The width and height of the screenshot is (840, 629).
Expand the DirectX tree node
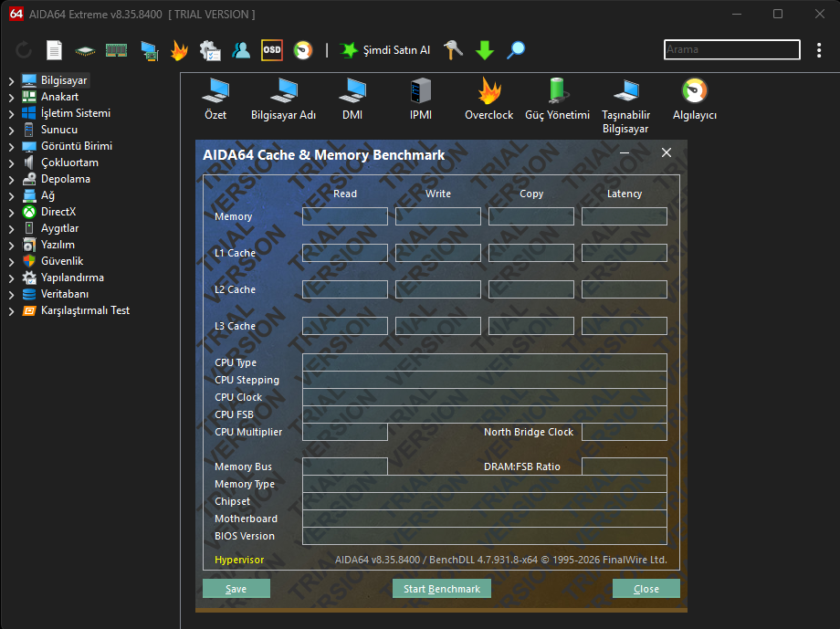[x=11, y=213]
